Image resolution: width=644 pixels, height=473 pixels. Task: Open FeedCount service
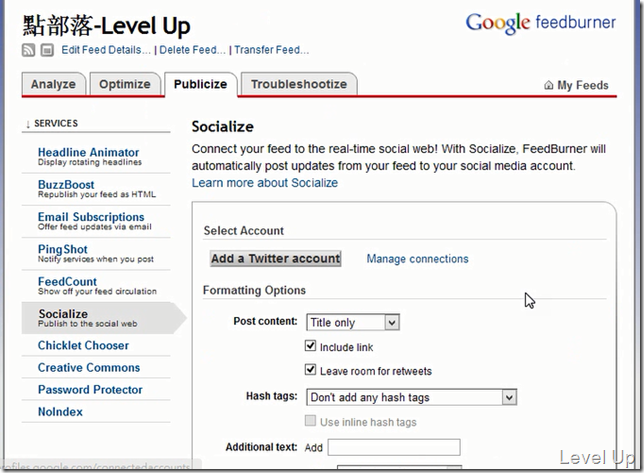67,282
